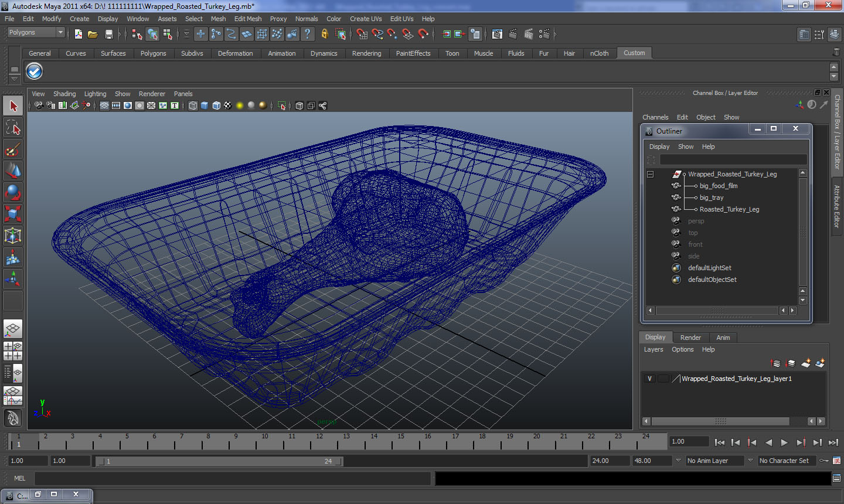
Task: Open the Anim layer tab
Action: tap(723, 338)
